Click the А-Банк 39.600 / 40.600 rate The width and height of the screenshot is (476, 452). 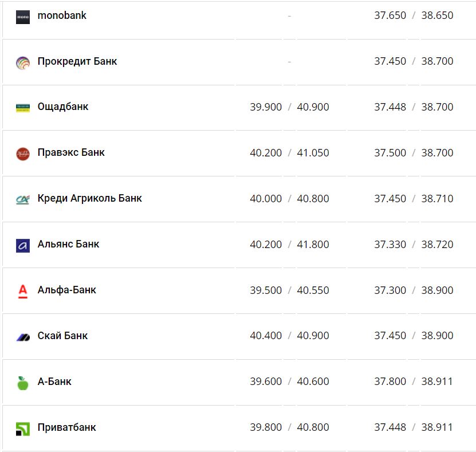pos(289,382)
